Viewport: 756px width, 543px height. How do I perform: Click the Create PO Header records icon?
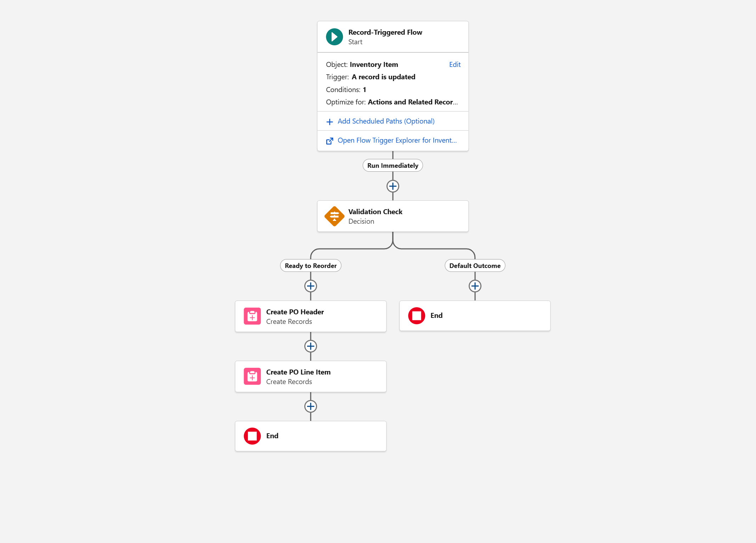[252, 316]
